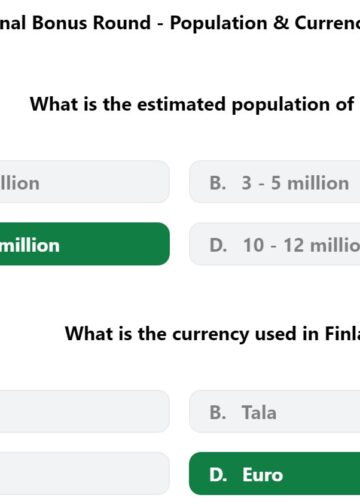The height and width of the screenshot is (504, 360).
Task: Click the "D." letter next to Euro
Action: coord(218,475)
